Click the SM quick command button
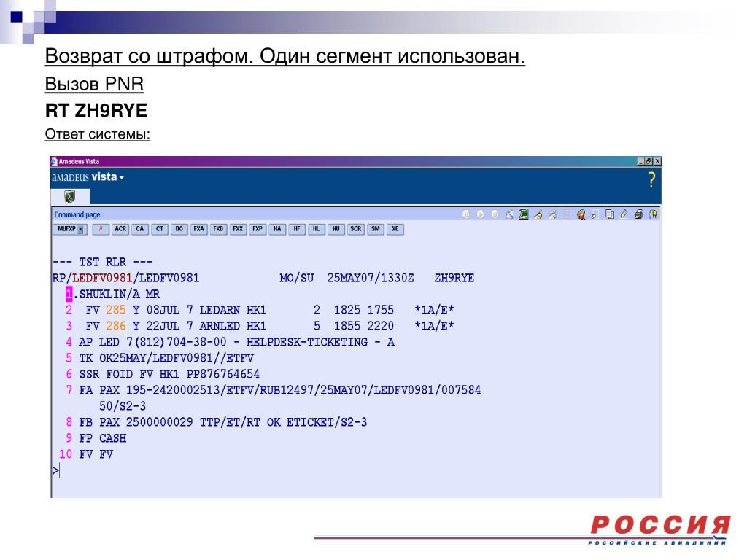 point(376,229)
